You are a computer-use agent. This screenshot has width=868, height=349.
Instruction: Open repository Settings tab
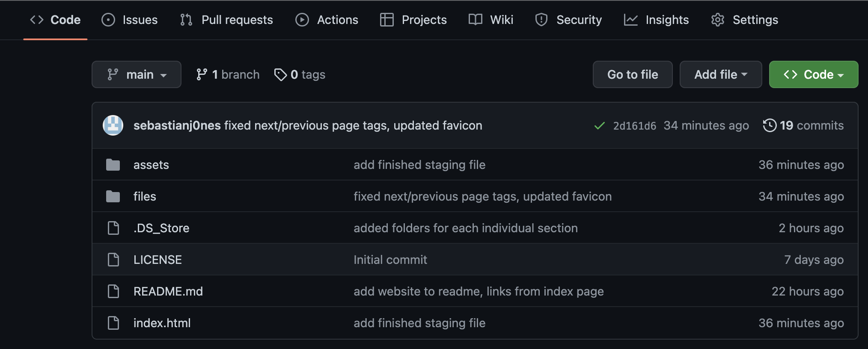(744, 20)
